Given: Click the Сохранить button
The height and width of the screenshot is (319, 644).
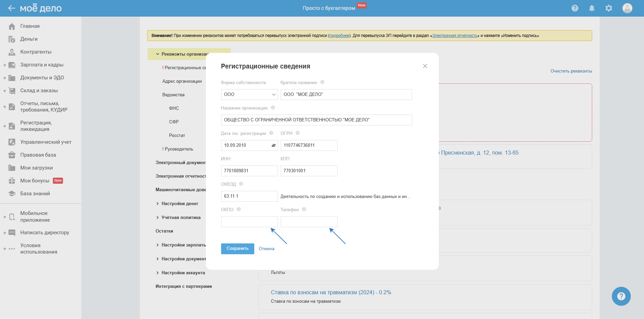Looking at the screenshot, I should [x=237, y=248].
